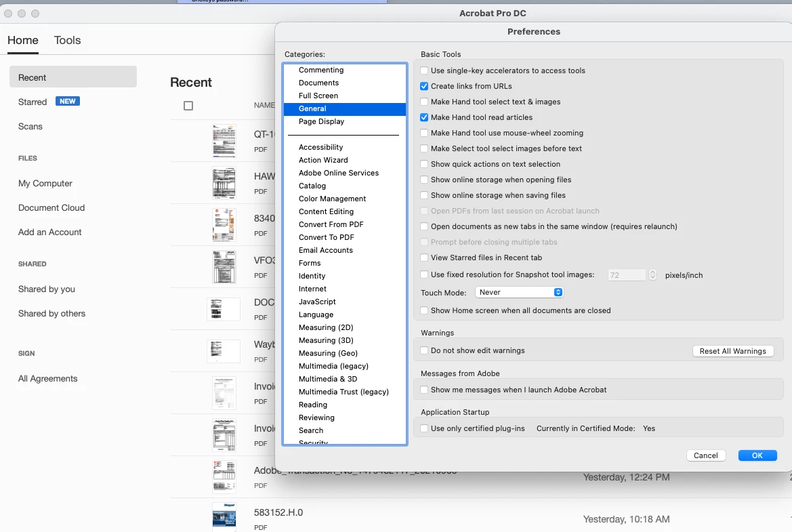Select Page Display category
The width and height of the screenshot is (792, 532).
coord(345,121)
